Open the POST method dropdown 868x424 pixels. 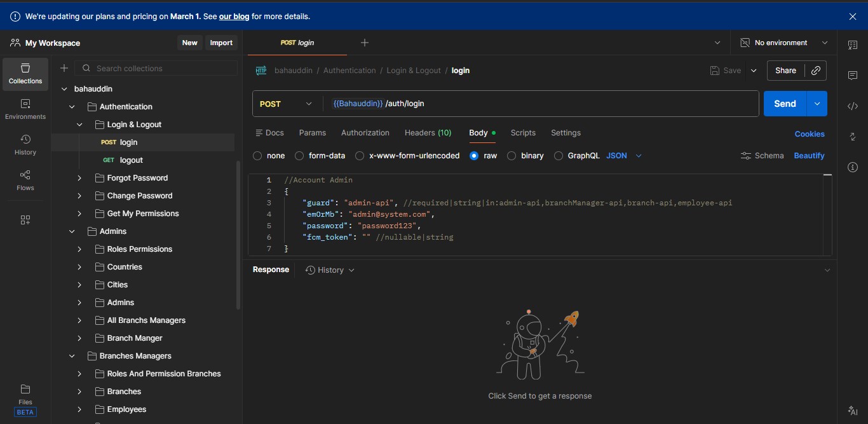click(287, 104)
